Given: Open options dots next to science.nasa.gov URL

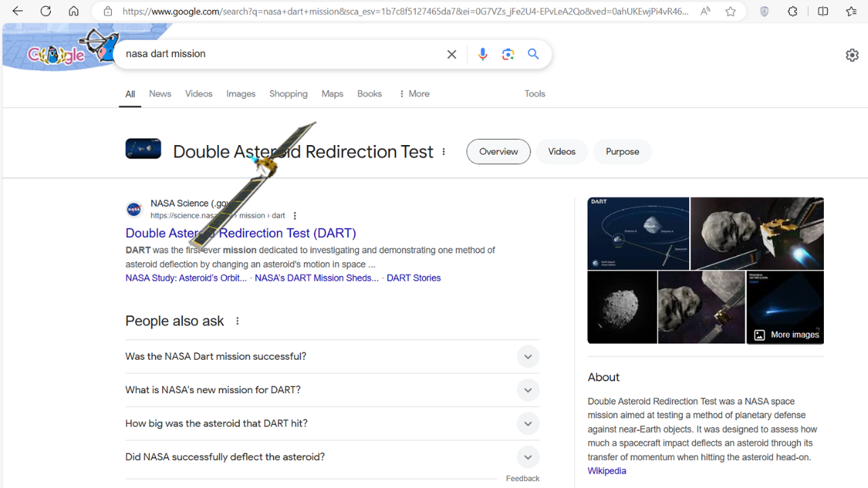Looking at the screenshot, I should (x=294, y=216).
